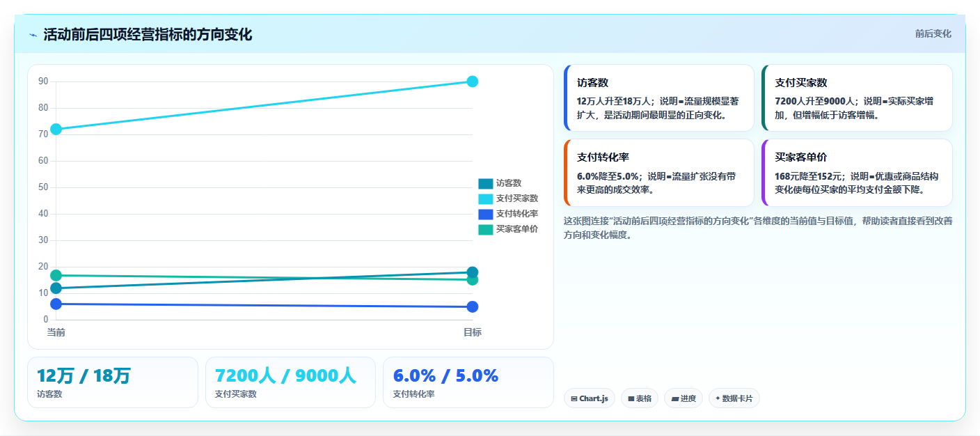This screenshot has height=436, width=980.
Task: Toggle 支付买家数 legend color box
Action: (x=486, y=198)
